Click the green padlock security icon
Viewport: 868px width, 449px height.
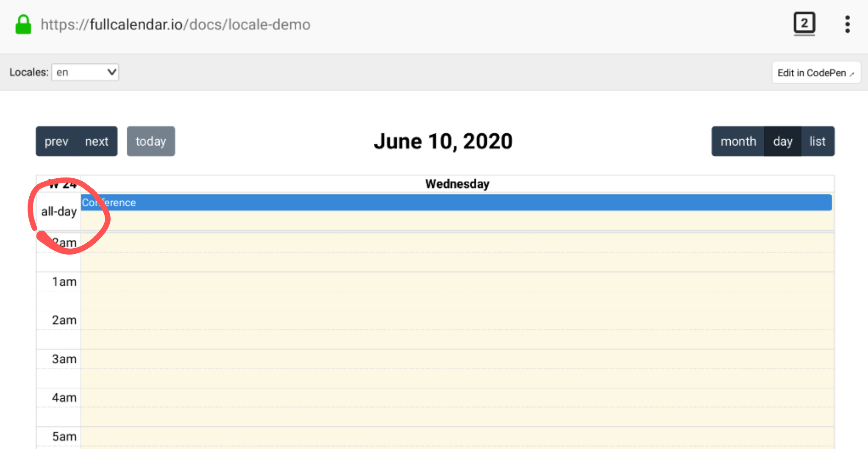click(x=24, y=25)
